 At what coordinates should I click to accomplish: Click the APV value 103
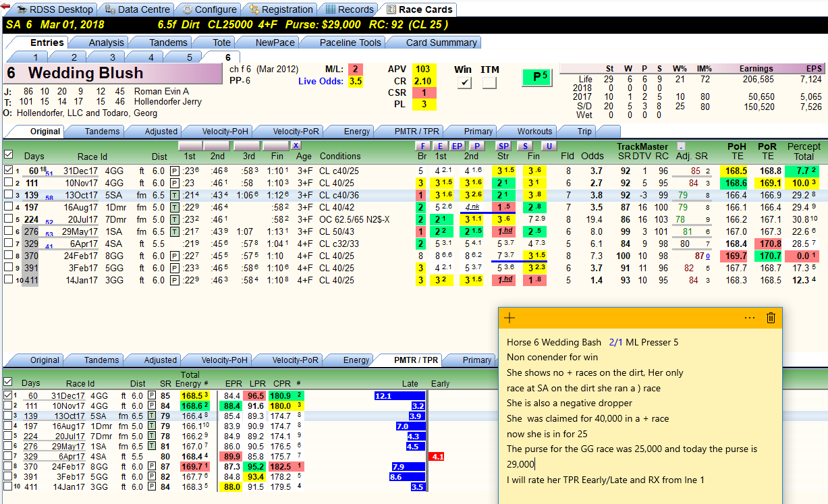pos(422,69)
